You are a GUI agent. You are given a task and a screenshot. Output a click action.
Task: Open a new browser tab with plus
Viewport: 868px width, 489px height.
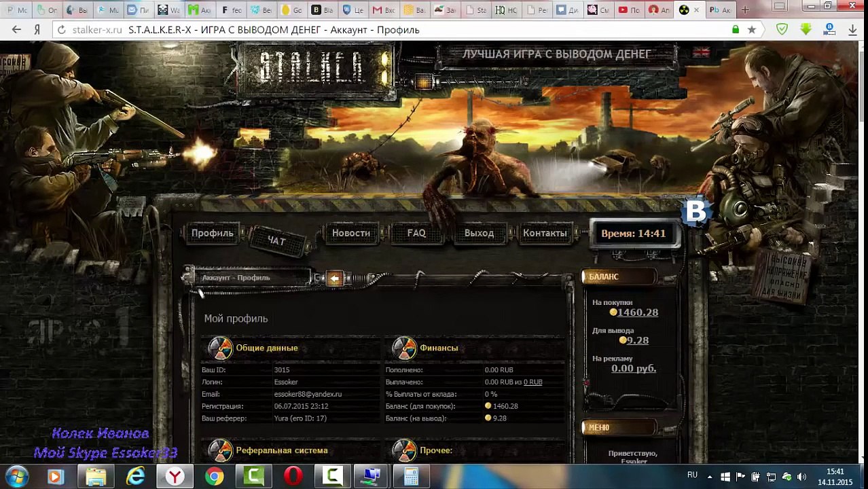(x=745, y=10)
